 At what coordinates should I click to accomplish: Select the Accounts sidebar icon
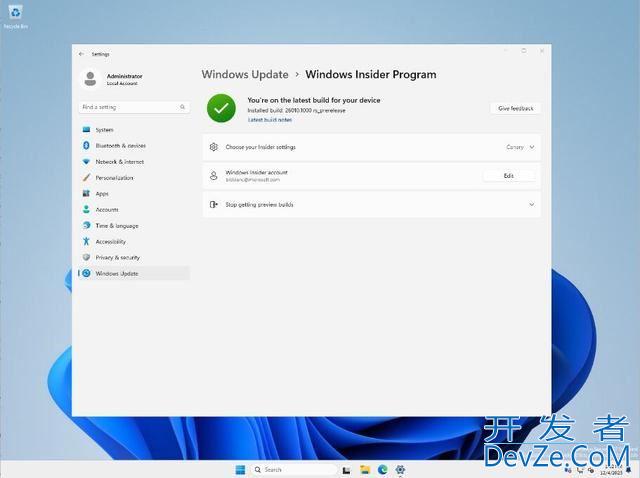(86, 209)
